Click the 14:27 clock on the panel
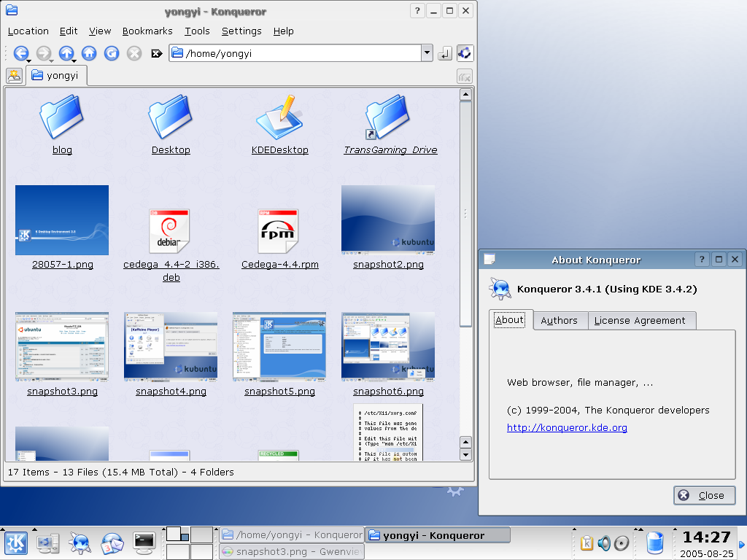This screenshot has height=560, width=747. tap(706, 537)
